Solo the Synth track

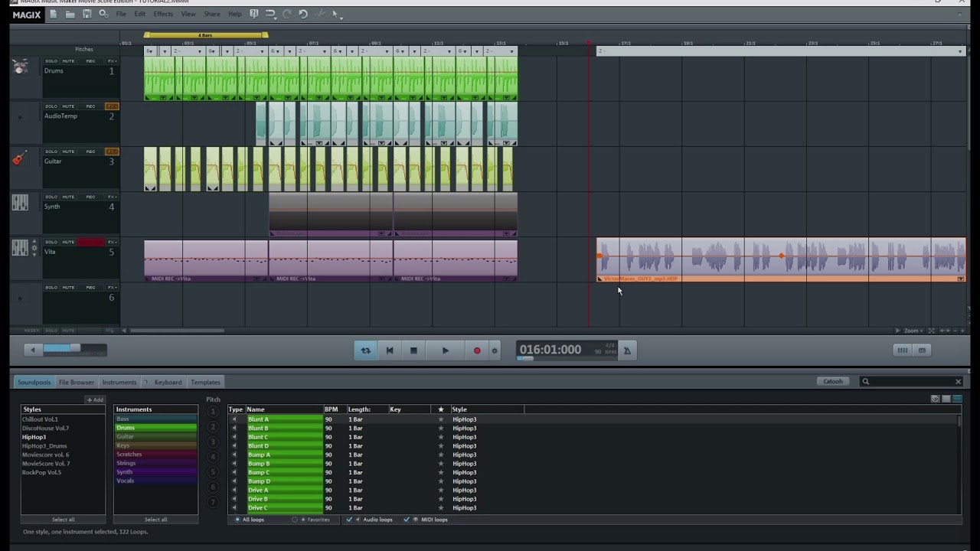click(51, 197)
